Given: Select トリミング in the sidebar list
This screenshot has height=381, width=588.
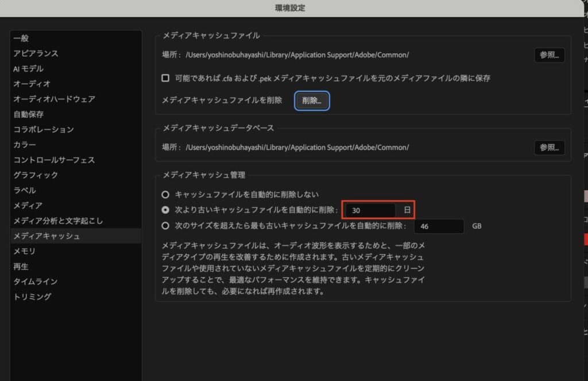Looking at the screenshot, I should click(x=32, y=297).
